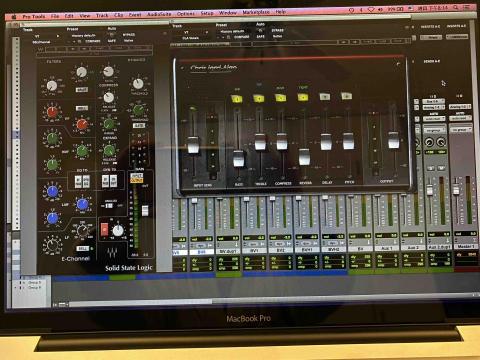The image size is (480, 360).
Task: Select orange OUTPUT on the SSL meter
Action: 137,180
